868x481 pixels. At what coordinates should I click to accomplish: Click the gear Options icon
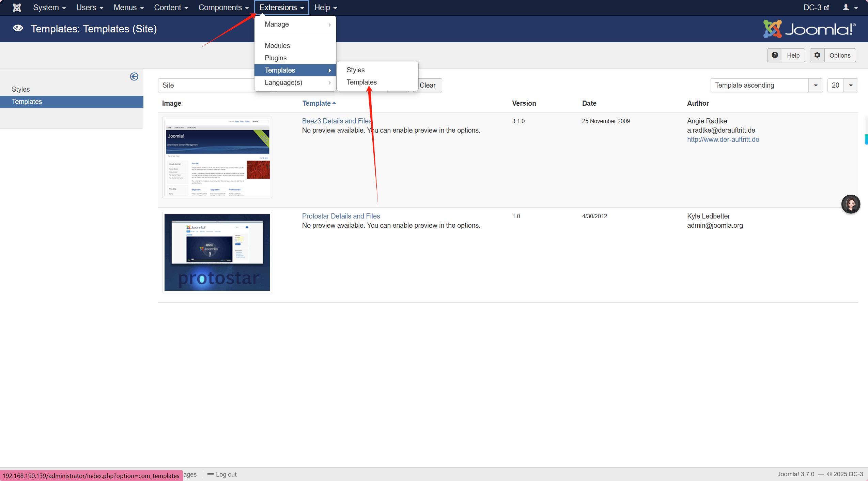point(817,55)
